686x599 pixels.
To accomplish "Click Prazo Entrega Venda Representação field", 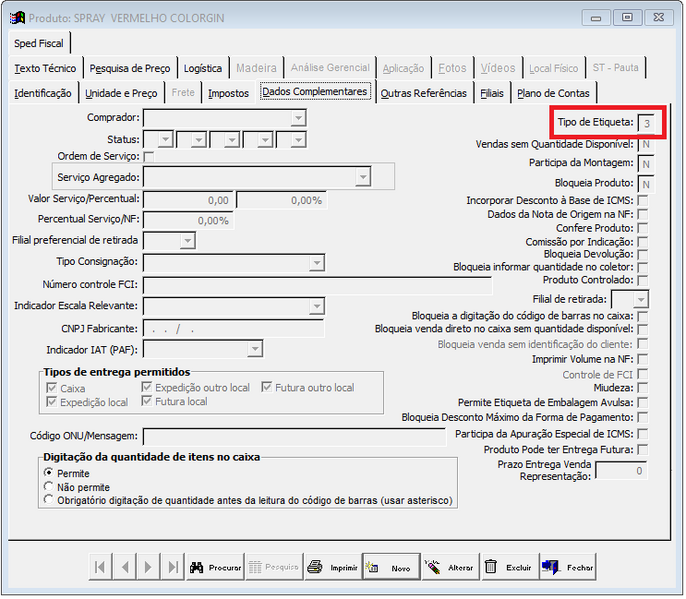I will (621, 471).
